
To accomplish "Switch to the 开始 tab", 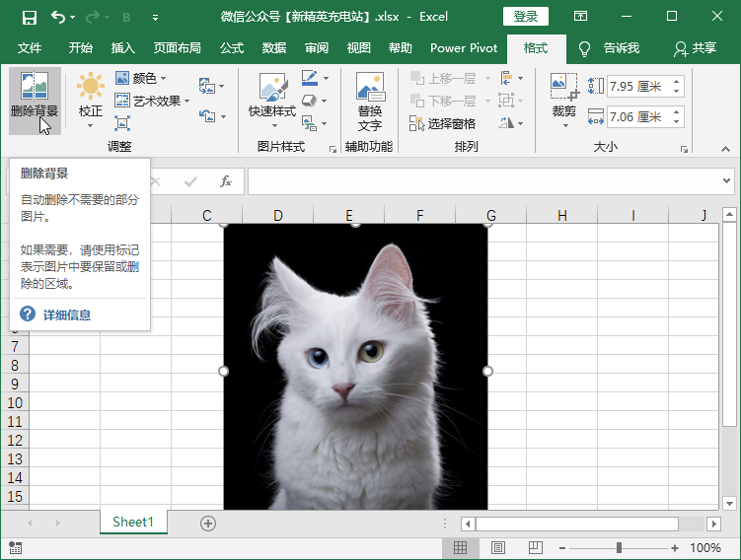I will pyautogui.click(x=80, y=47).
